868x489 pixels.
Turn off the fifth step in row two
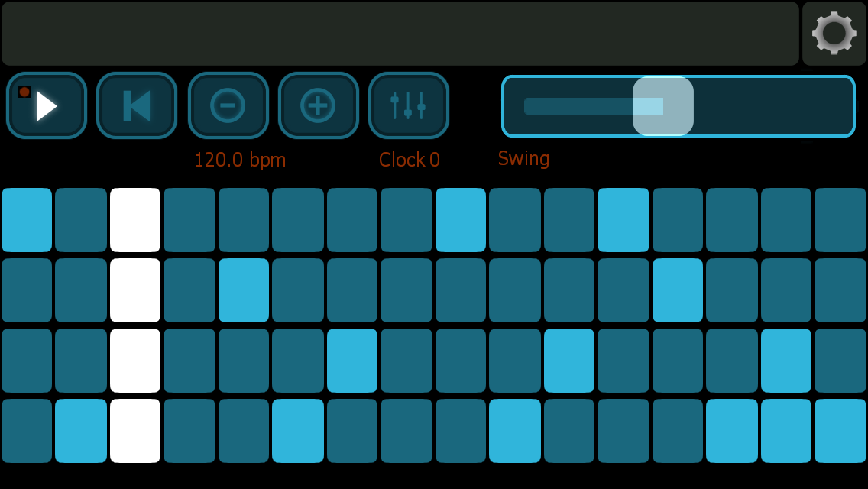(244, 290)
